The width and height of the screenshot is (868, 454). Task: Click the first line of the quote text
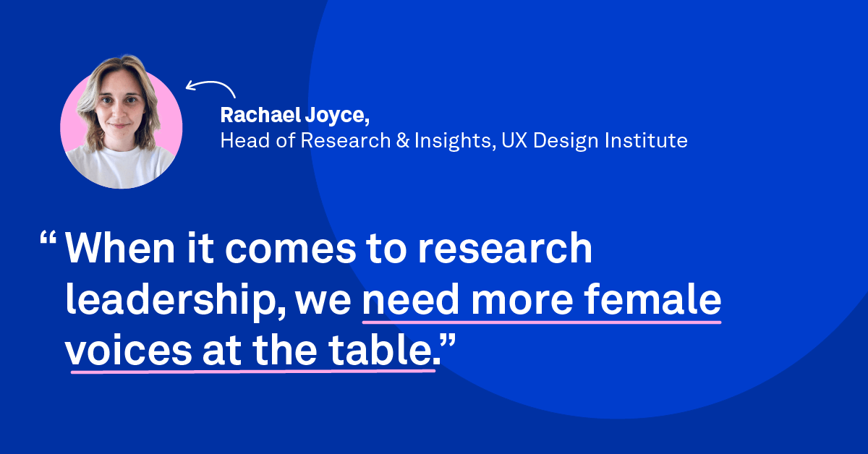[x=325, y=249]
